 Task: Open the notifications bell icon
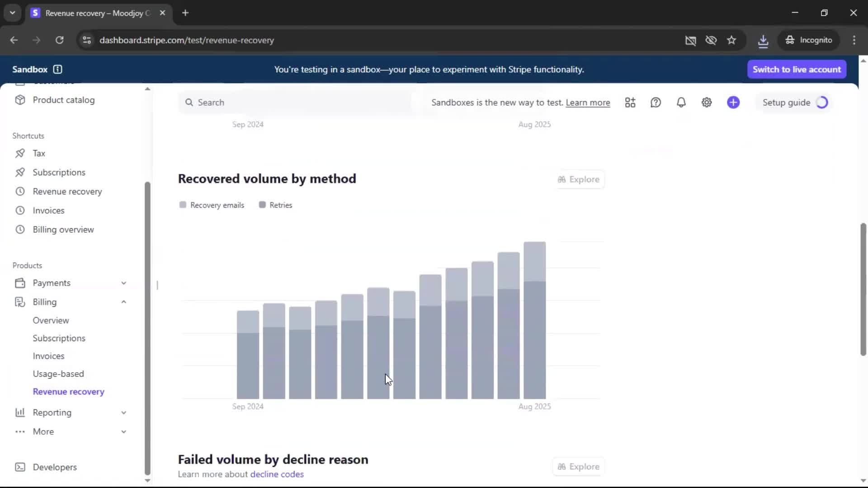[x=681, y=103]
